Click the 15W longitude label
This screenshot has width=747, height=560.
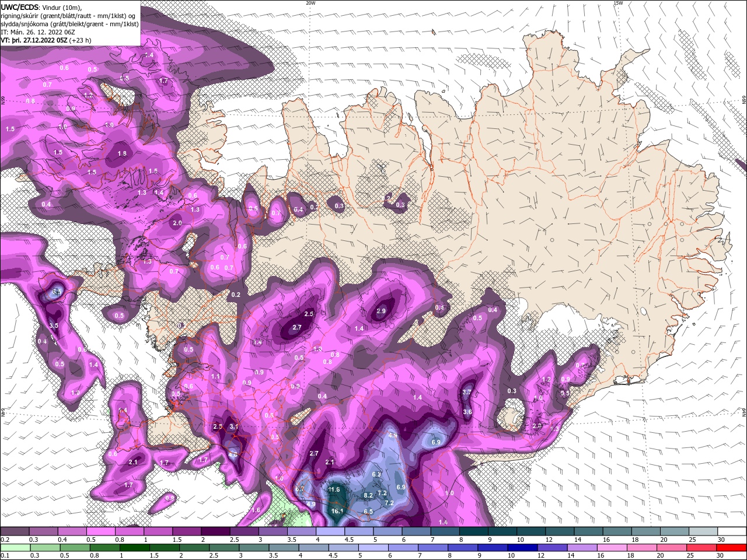618,3
